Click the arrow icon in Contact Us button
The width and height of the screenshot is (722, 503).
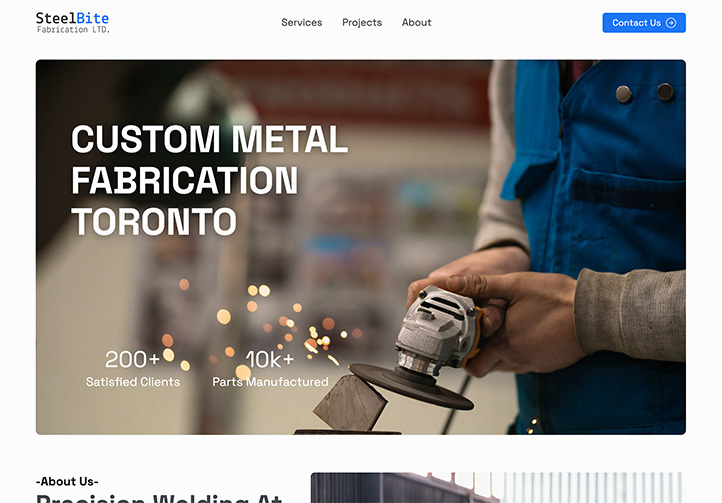671,23
